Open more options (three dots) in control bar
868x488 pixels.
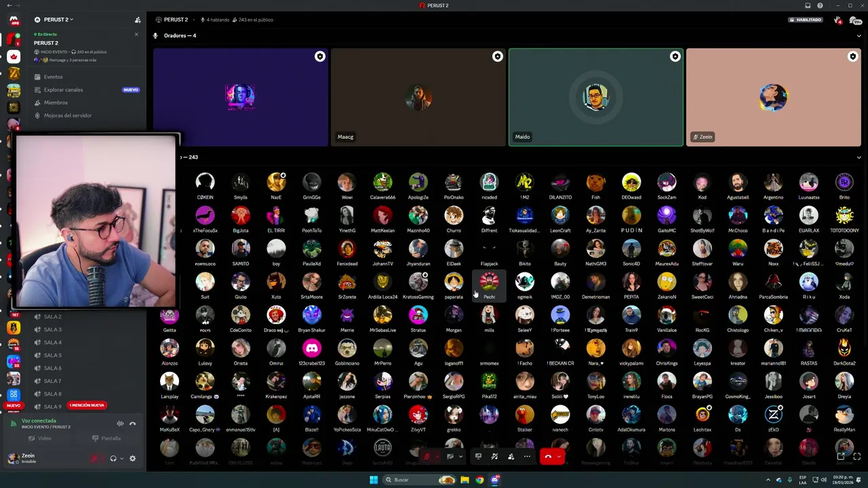click(527, 457)
